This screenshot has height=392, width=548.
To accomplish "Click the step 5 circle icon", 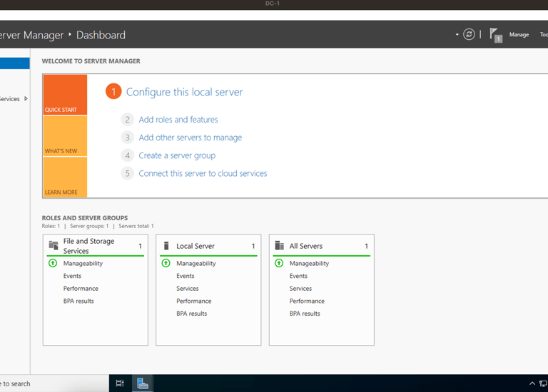I will [x=127, y=173].
